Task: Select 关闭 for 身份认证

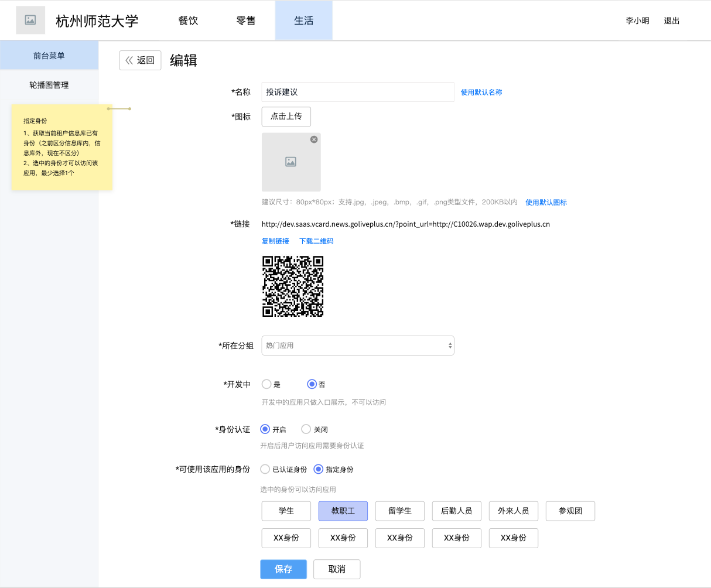Action: coord(306,429)
